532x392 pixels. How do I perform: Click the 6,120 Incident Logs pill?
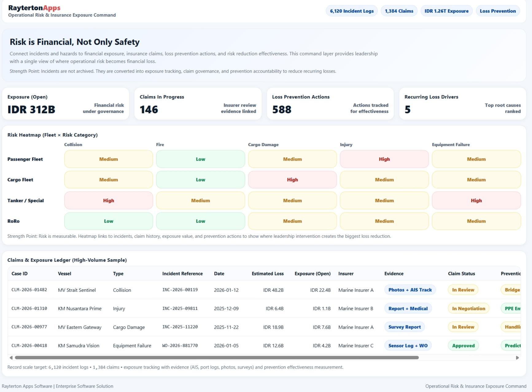[x=351, y=11]
